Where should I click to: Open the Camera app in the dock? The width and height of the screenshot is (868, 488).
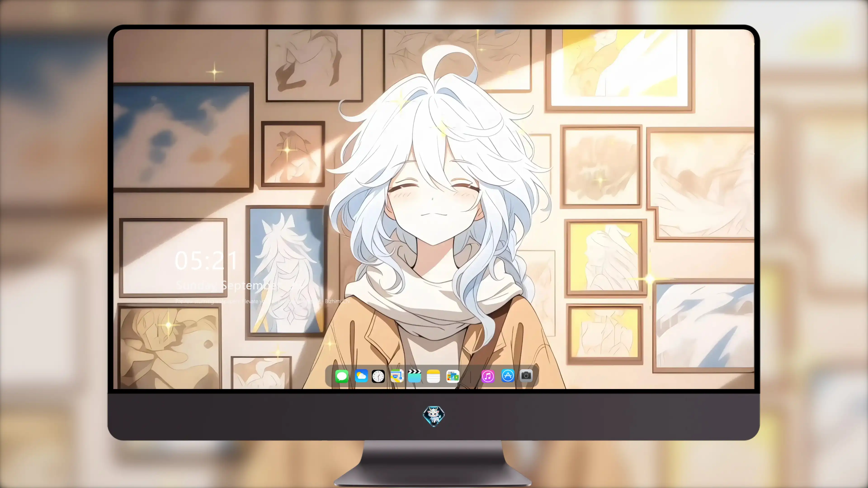click(x=526, y=375)
